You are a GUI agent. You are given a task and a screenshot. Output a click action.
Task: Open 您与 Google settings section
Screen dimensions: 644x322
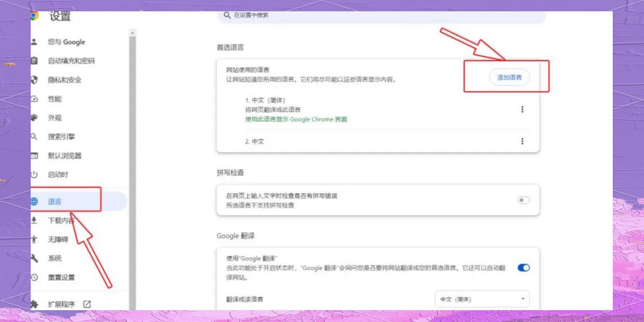[x=66, y=42]
